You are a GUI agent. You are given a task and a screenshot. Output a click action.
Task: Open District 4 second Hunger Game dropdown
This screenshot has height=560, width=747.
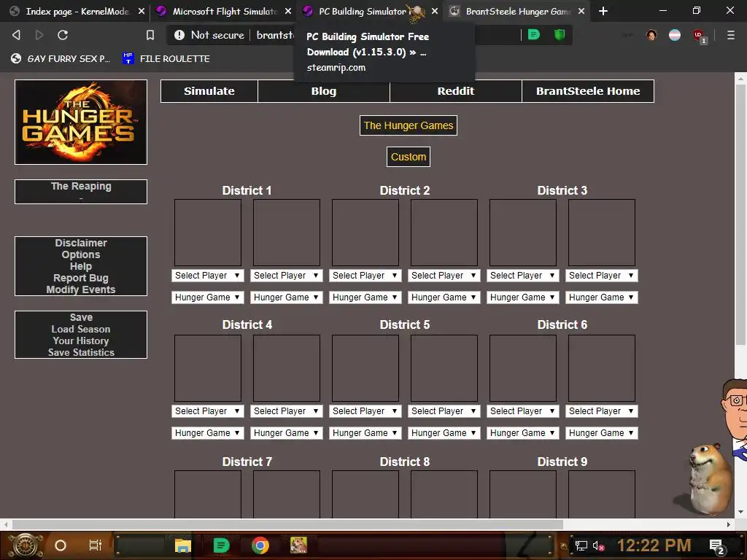[286, 433]
